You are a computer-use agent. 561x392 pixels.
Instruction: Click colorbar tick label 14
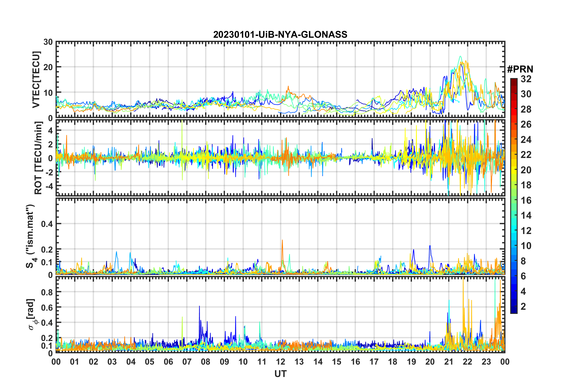coord(526,215)
